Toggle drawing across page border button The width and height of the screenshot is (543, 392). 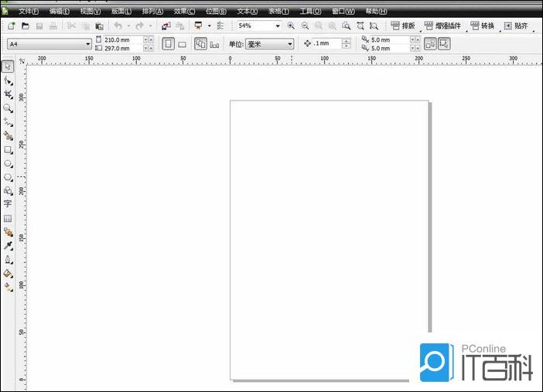click(444, 44)
